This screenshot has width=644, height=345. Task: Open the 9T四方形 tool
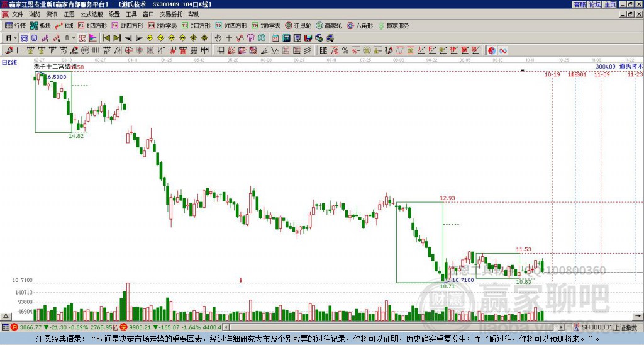pos(231,25)
